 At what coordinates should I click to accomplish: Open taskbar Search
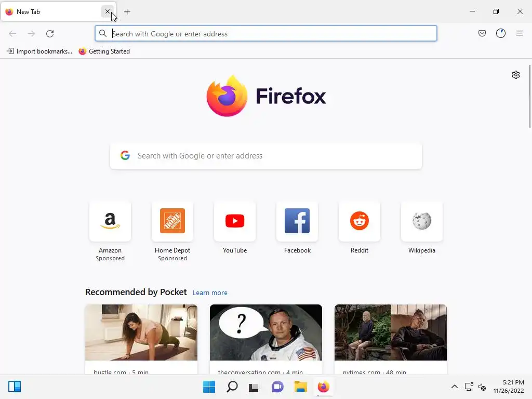click(x=232, y=387)
